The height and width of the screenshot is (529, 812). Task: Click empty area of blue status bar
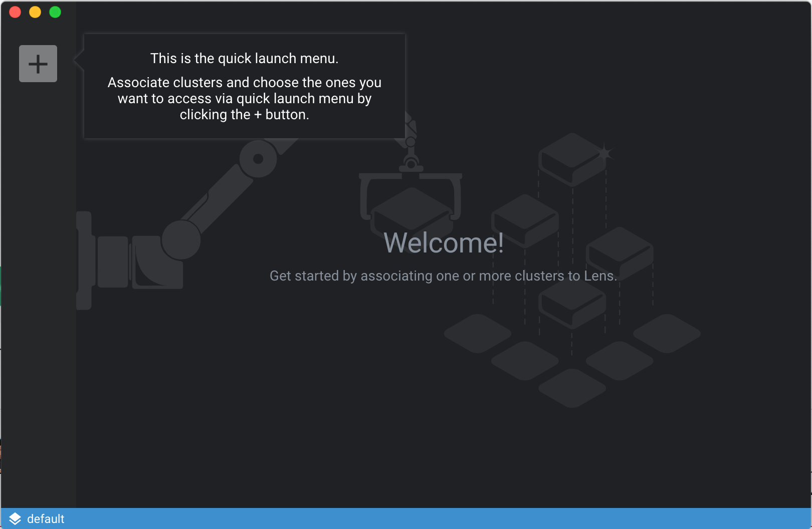pos(401,519)
